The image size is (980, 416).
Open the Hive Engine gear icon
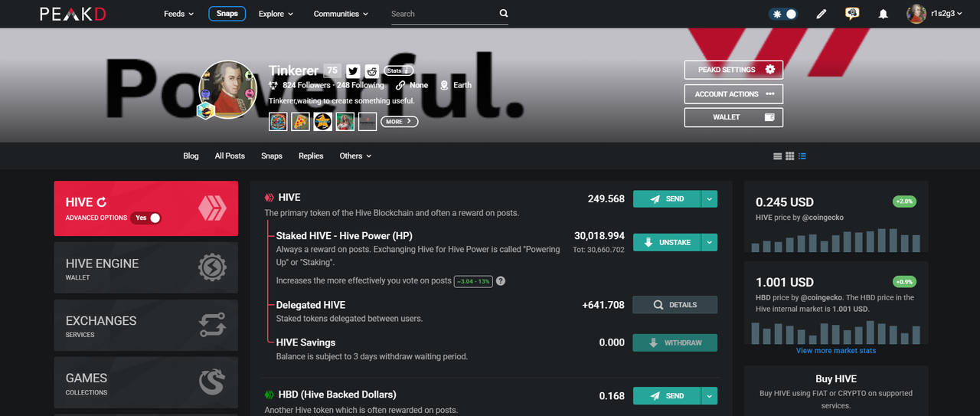pyautogui.click(x=212, y=268)
